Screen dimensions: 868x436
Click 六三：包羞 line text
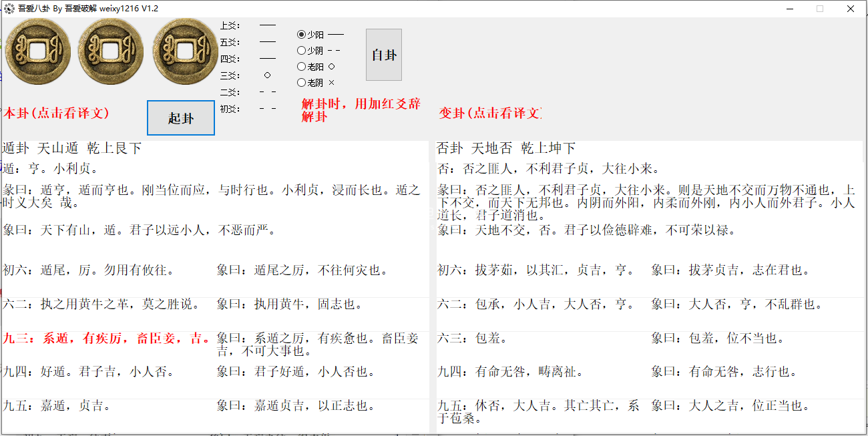473,339
